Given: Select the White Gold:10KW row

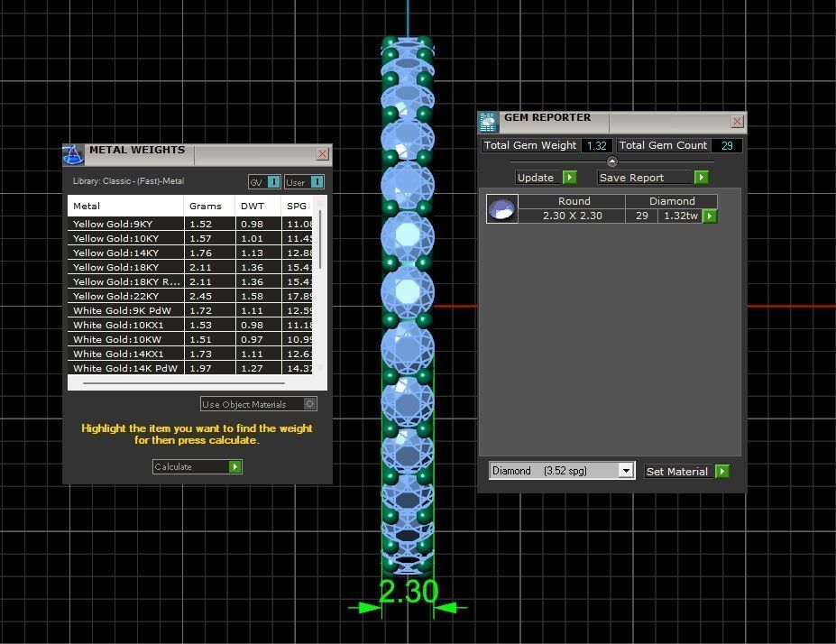Looking at the screenshot, I should (x=189, y=339).
